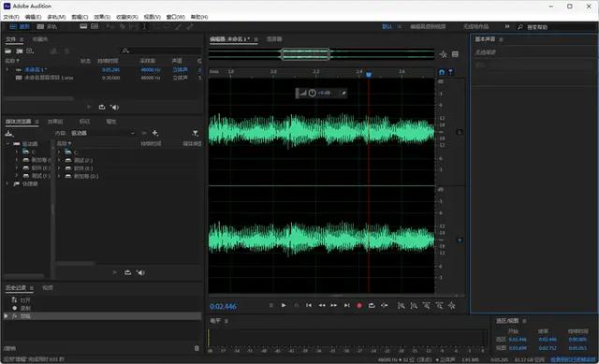Jump to previous marker in transport

coord(309,305)
